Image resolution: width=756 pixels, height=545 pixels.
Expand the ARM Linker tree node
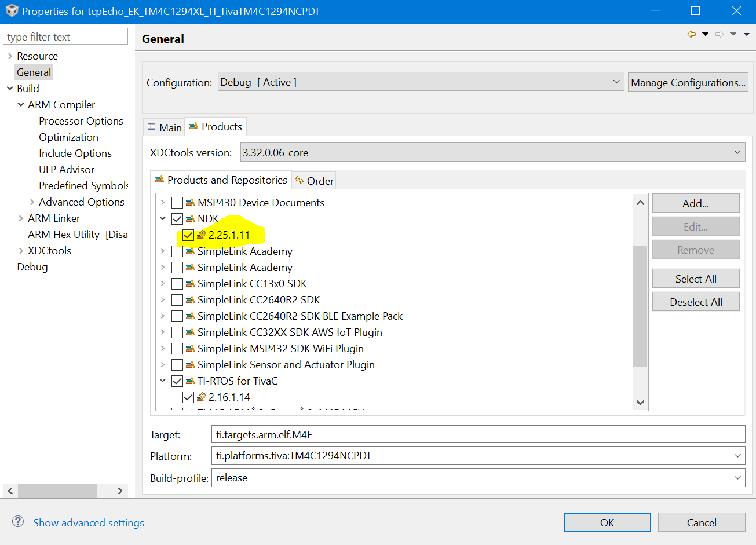coord(21,218)
